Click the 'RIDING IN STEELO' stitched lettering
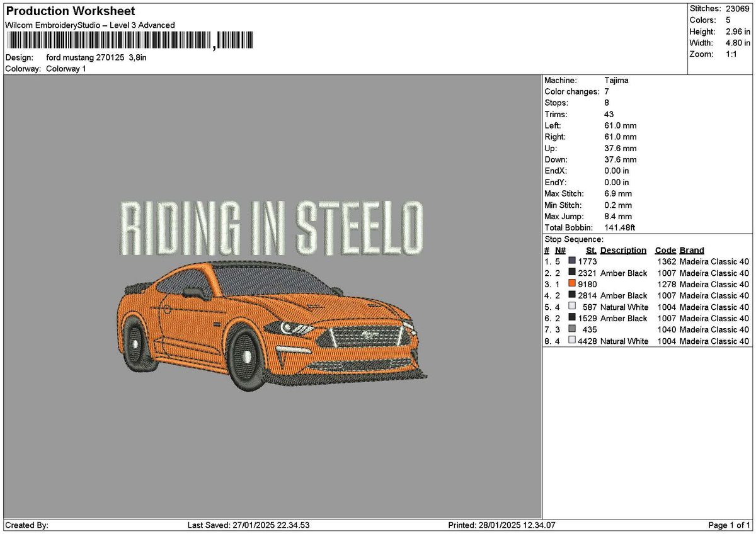Viewport: 756px width, 534px height. [x=272, y=227]
